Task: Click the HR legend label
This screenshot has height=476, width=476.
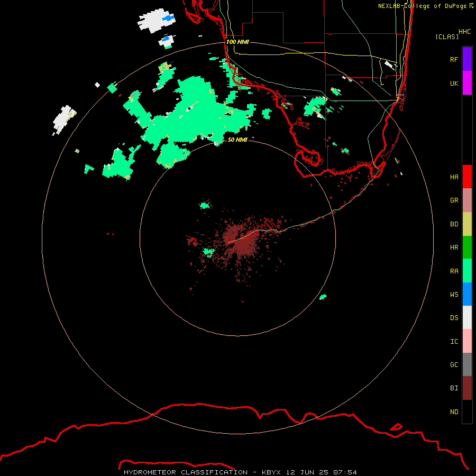Action: tap(454, 248)
